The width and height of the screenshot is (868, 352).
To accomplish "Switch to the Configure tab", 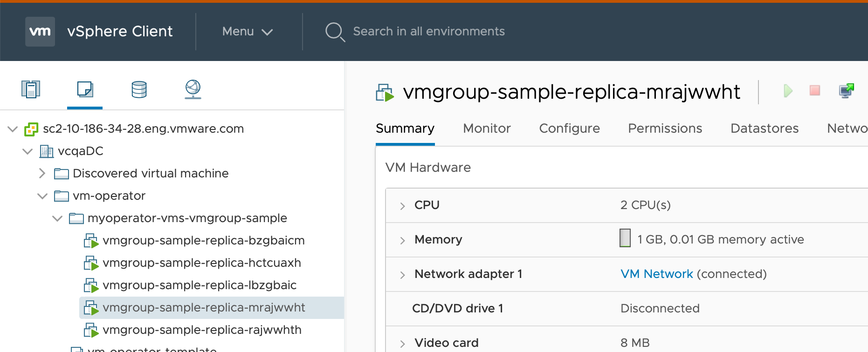I will (569, 129).
